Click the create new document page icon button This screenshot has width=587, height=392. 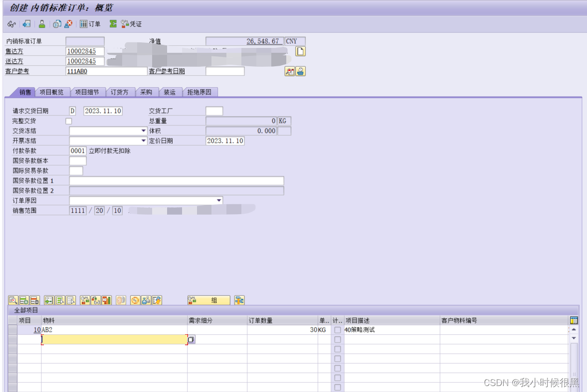coord(300,50)
